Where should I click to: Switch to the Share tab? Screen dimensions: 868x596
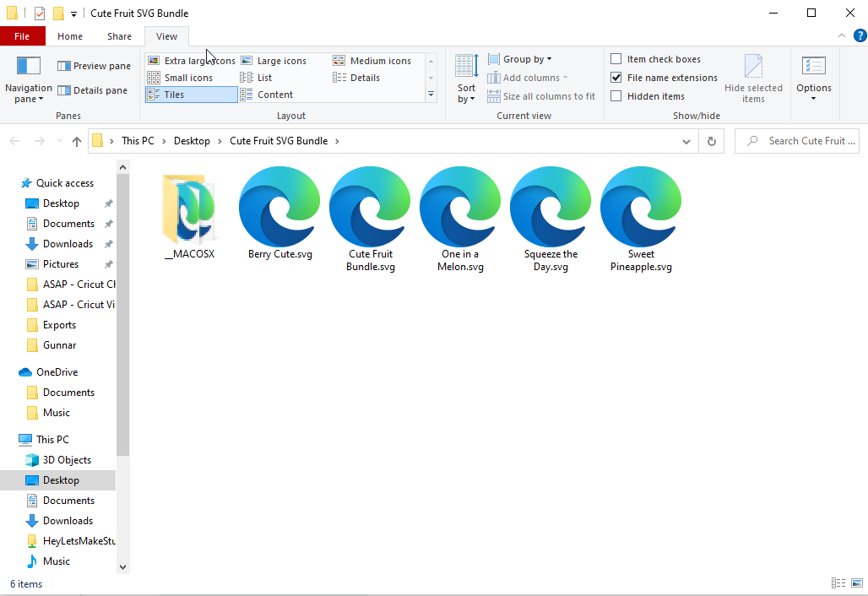tap(119, 36)
